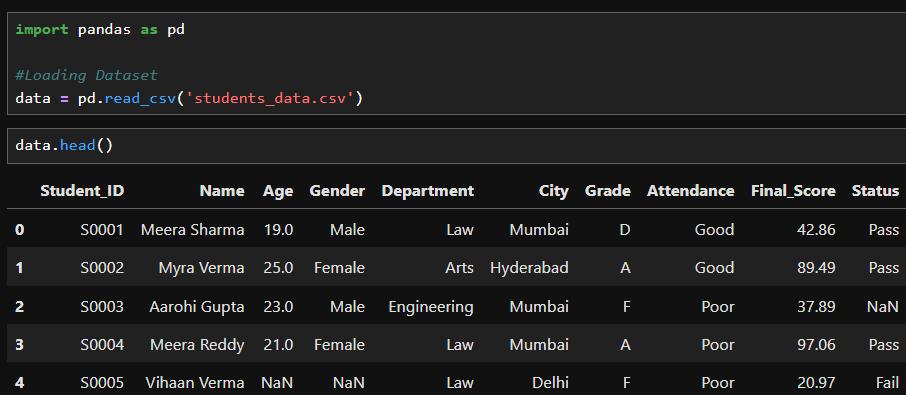Image resolution: width=906 pixels, height=395 pixels.
Task: Click the pd.read_csv code line
Action: pos(189,99)
